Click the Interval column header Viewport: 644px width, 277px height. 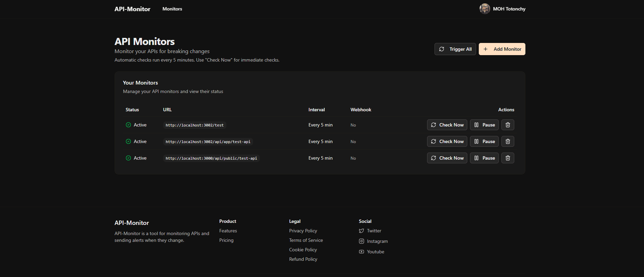pyautogui.click(x=317, y=110)
